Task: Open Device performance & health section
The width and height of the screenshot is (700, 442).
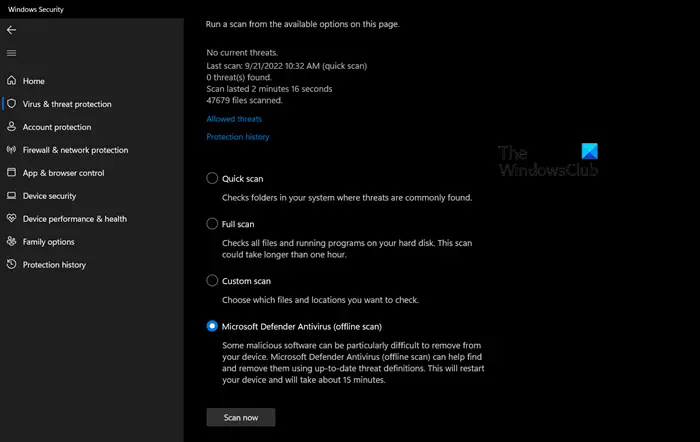Action: tap(75, 219)
